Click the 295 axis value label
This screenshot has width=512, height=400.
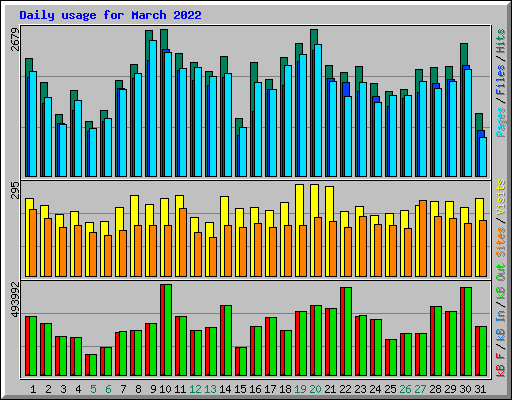15,190
